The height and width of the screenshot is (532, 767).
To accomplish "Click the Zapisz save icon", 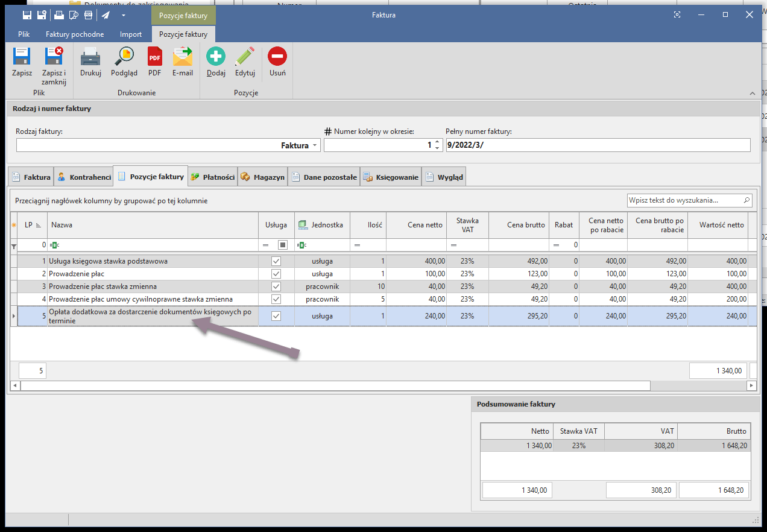I will click(22, 57).
